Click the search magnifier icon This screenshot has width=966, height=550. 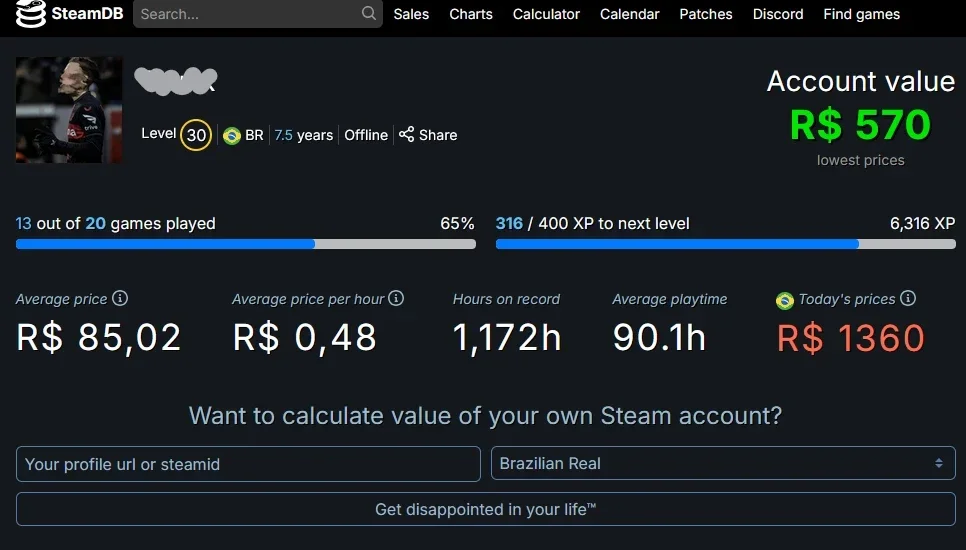click(368, 13)
